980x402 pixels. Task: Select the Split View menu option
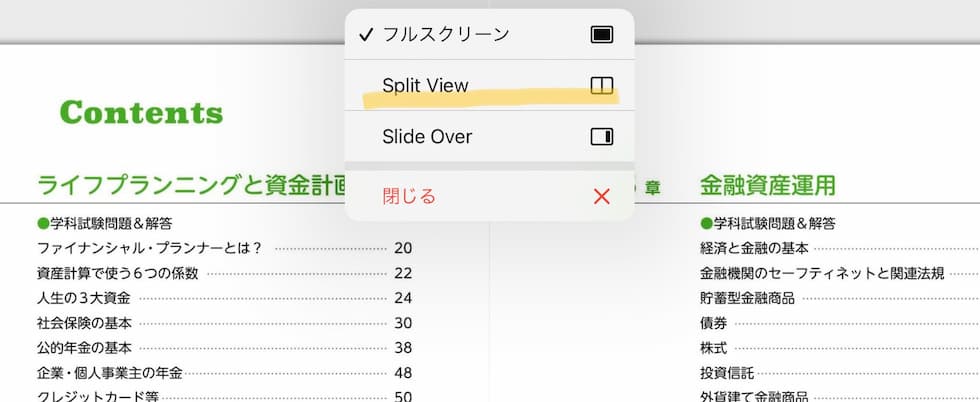point(425,86)
